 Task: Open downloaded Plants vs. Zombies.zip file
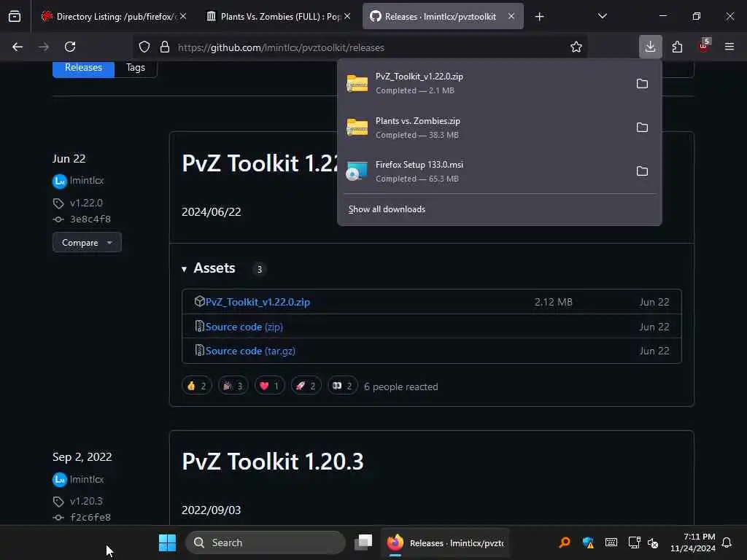pos(484,128)
